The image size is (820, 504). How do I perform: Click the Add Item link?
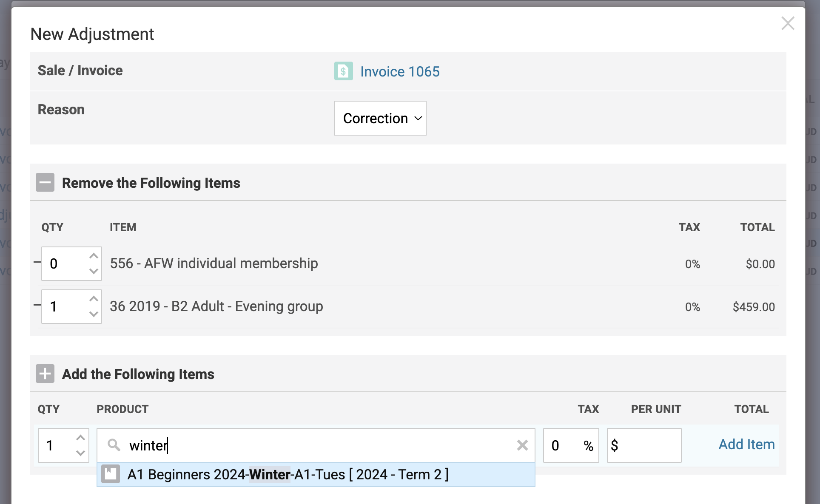click(746, 445)
